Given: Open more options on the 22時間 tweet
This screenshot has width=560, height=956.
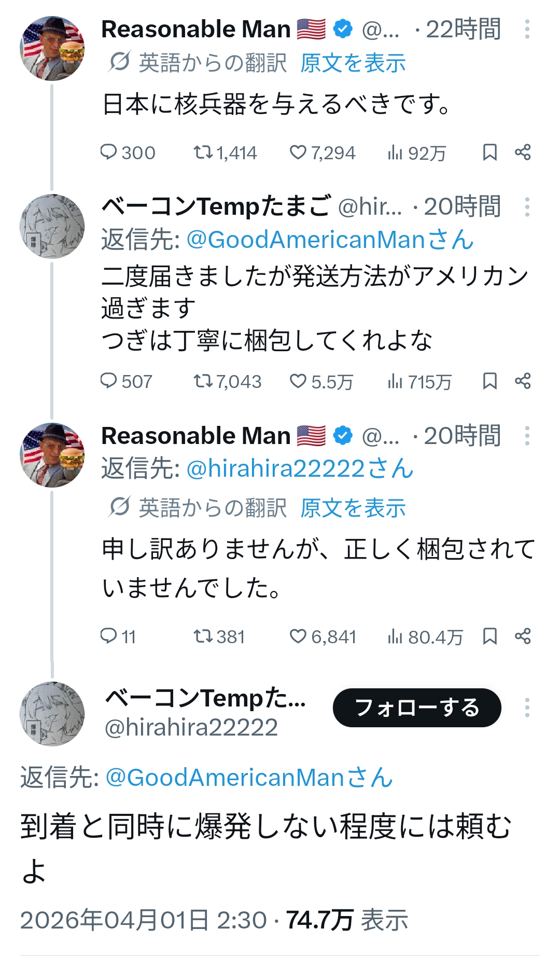Looking at the screenshot, I should pos(527,29).
